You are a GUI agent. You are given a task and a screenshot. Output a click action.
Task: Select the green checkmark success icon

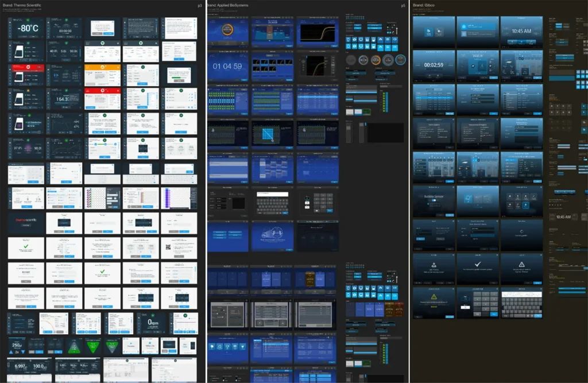[x=25, y=246]
